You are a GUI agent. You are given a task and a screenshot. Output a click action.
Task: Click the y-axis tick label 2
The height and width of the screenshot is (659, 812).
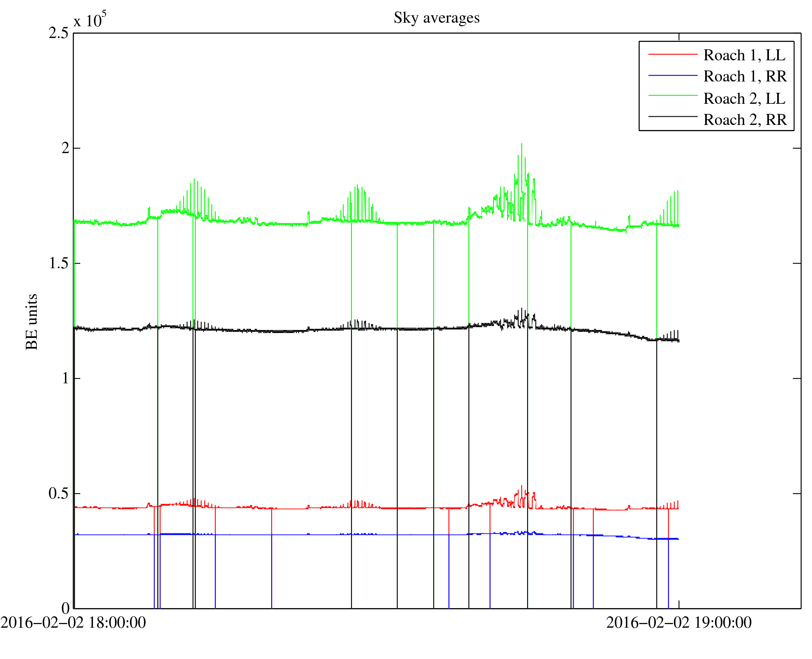pyautogui.click(x=65, y=148)
